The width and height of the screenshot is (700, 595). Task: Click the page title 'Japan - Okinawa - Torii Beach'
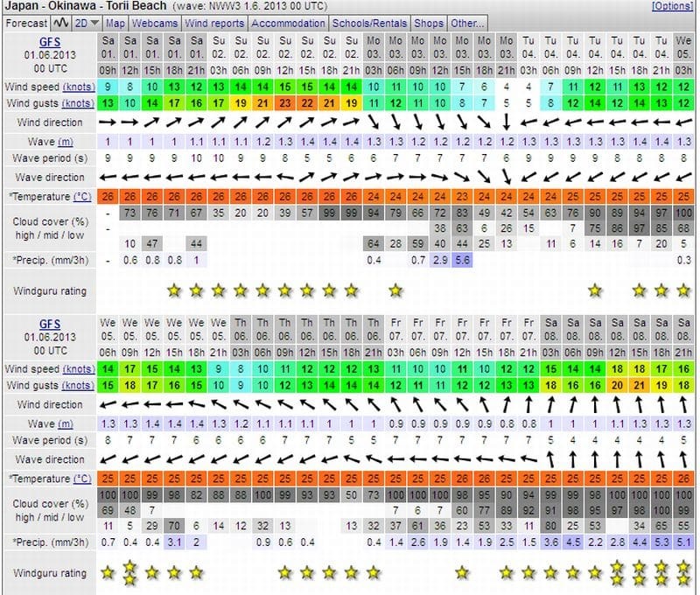point(86,6)
